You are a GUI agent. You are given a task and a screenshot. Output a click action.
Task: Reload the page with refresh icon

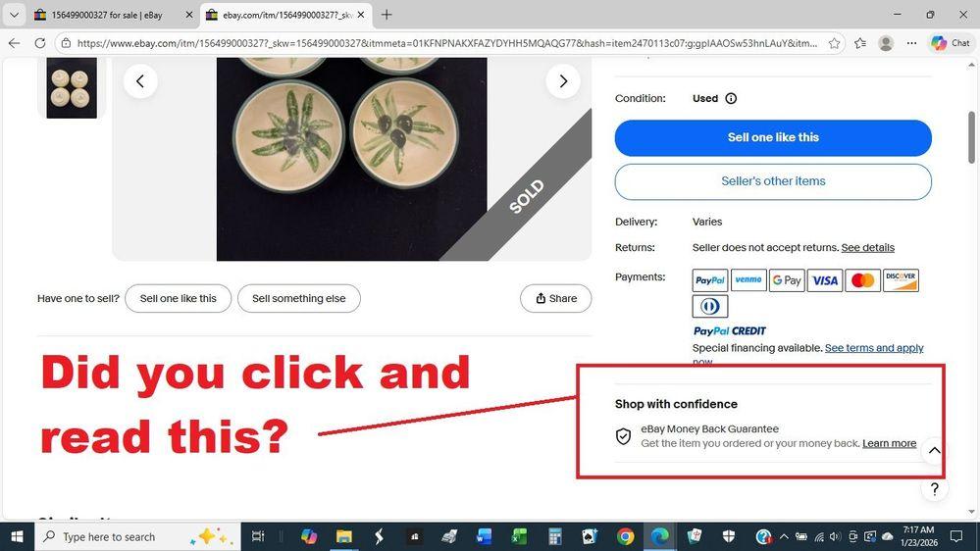click(40, 43)
